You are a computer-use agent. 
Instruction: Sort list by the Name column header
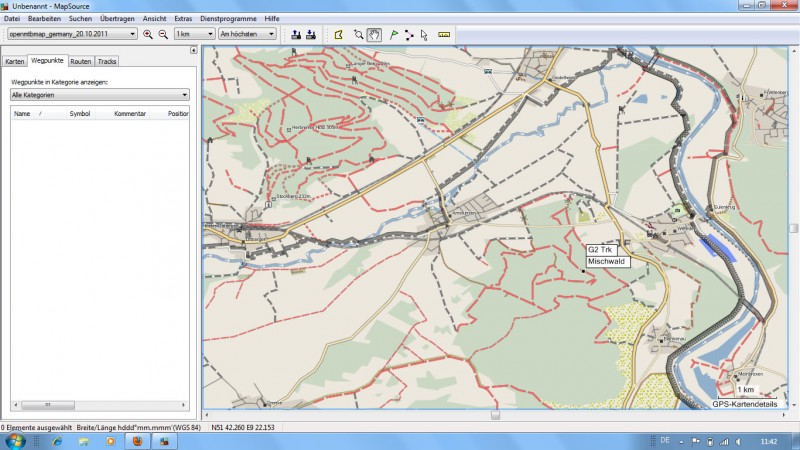pos(22,114)
